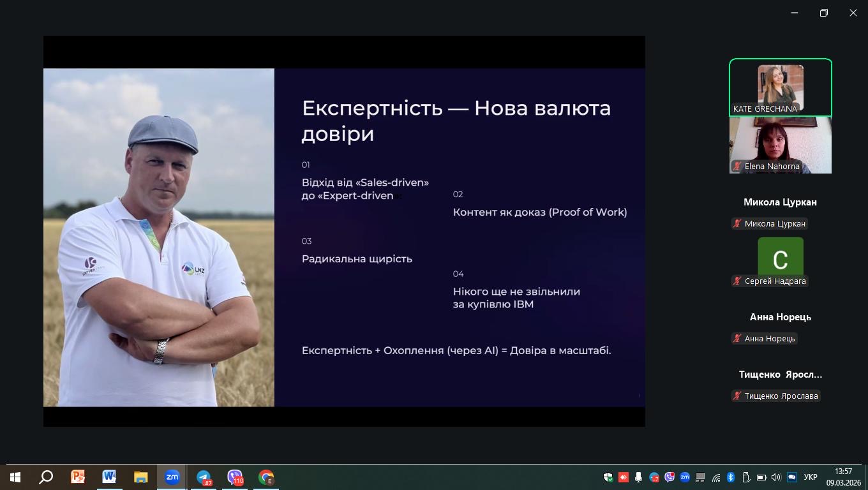This screenshot has width=868, height=490.
Task: Open Google Chrome from the taskbar
Action: pos(266,477)
